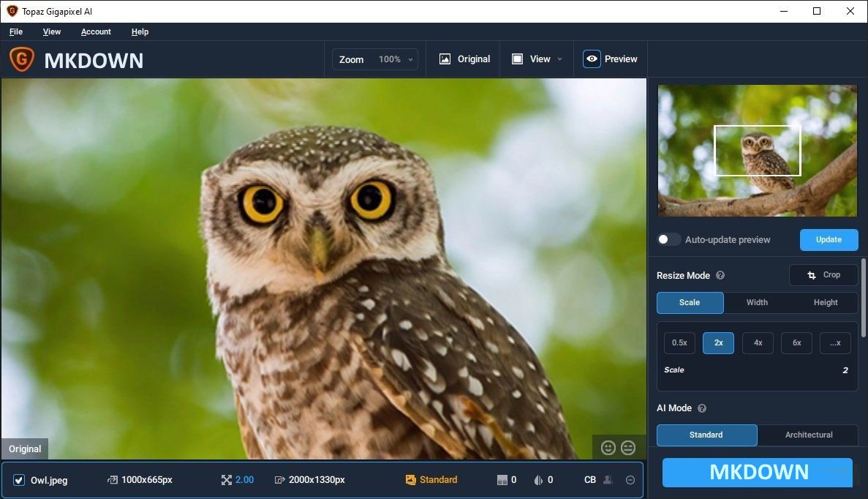
Task: Click the Original label on preview image
Action: [x=25, y=449]
